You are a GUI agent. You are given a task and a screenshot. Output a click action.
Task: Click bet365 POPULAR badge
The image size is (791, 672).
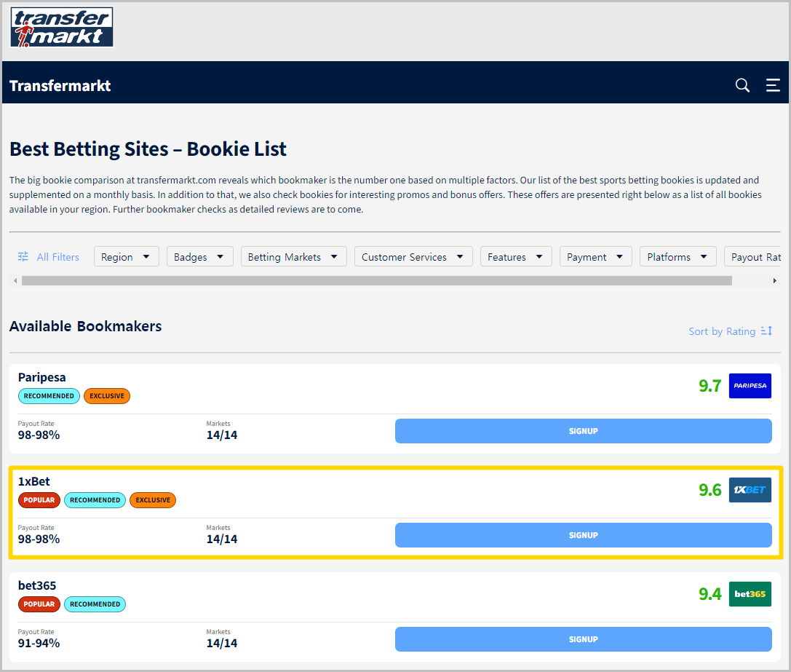[x=39, y=604]
